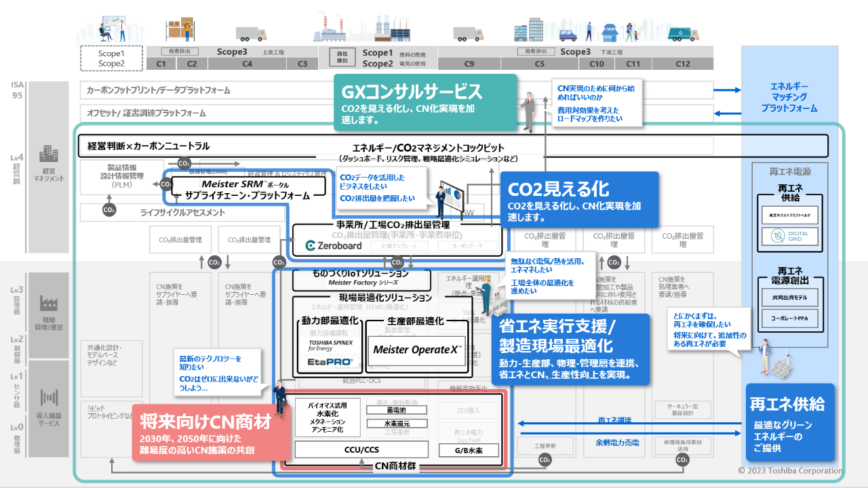Click the C2 category cell
Screen dimensions: 868x488
pos(192,64)
